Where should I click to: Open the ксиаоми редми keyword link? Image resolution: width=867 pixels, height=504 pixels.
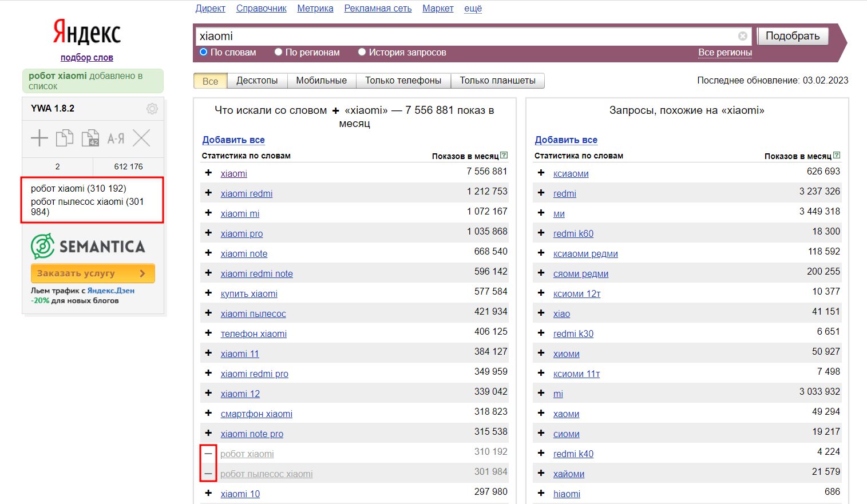click(x=585, y=253)
